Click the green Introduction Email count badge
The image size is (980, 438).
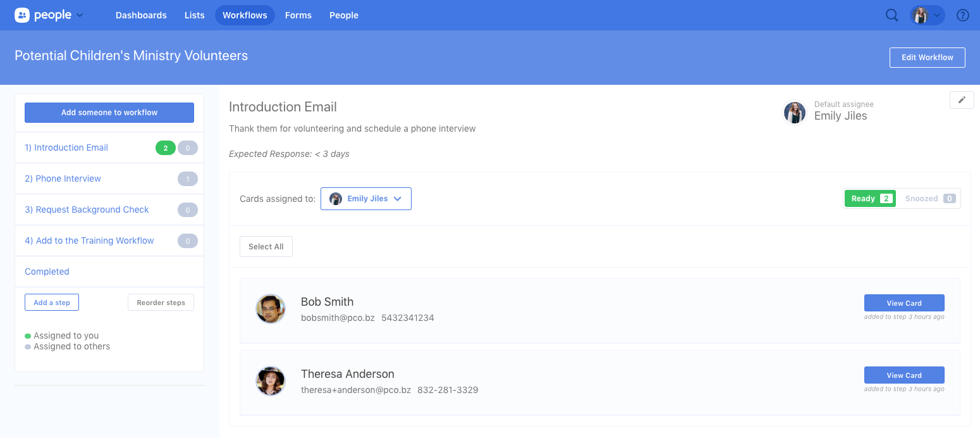(x=165, y=148)
